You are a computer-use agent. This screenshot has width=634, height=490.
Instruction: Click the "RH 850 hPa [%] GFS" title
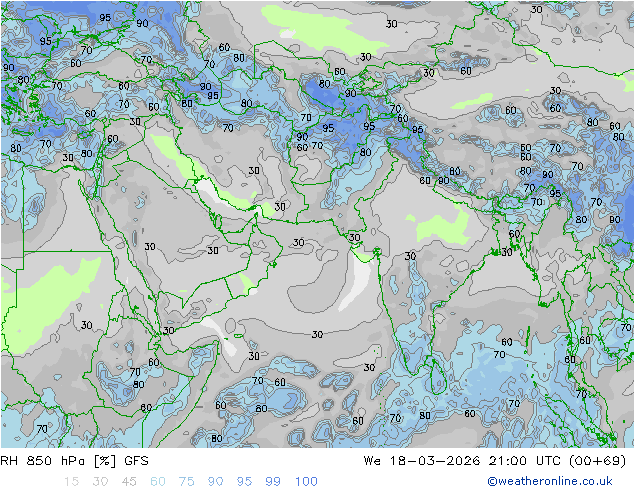click(x=74, y=460)
